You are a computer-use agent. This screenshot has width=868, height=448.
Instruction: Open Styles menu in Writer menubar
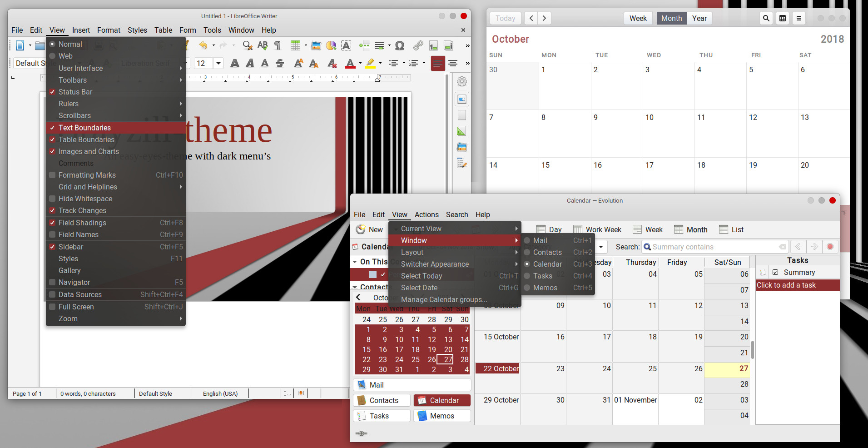(x=137, y=30)
